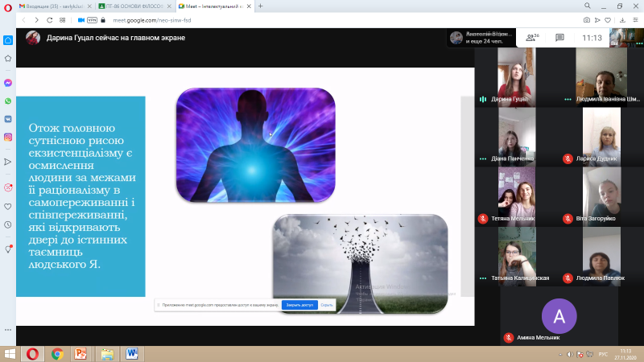644x362 pixels.
Task: Click the road and birds image on slide
Action: point(360,264)
